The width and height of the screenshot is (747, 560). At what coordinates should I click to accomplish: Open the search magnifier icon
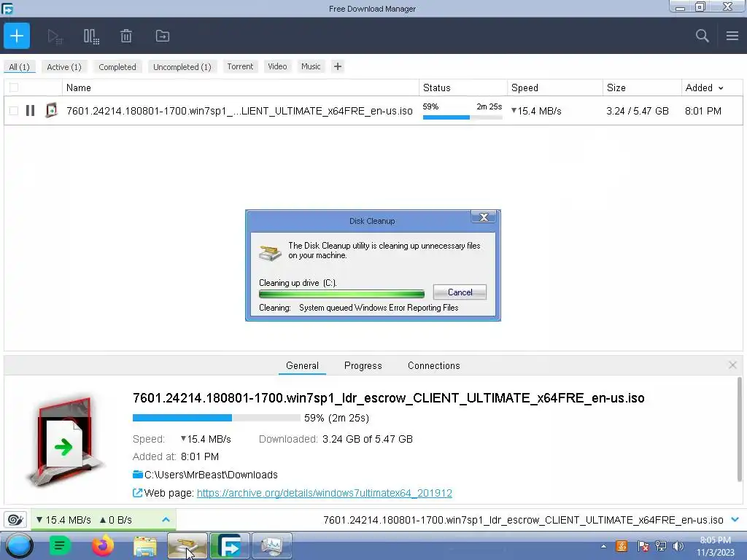[702, 36]
